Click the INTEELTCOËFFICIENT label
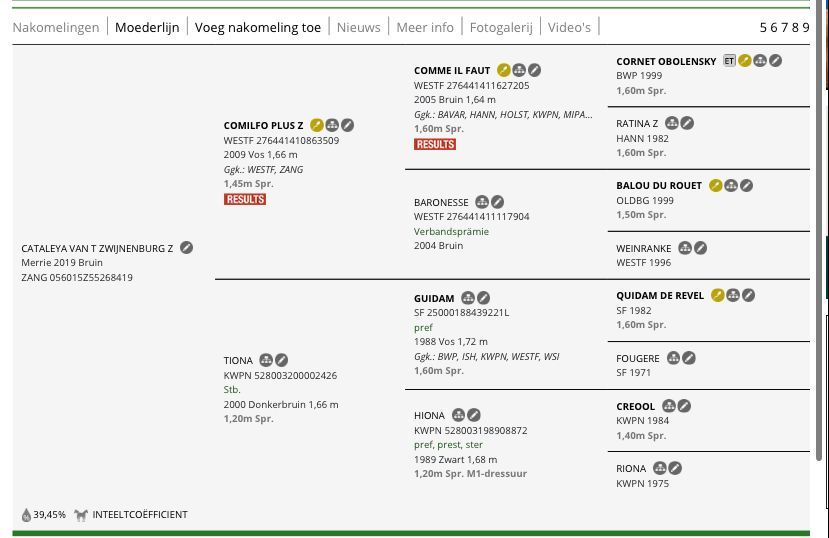The height and width of the screenshot is (538, 829). (140, 515)
